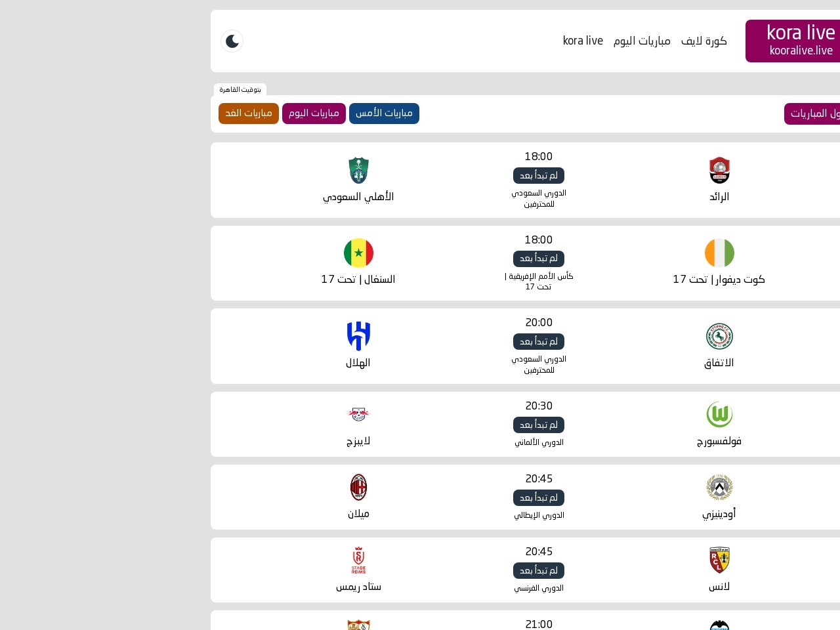The height and width of the screenshot is (630, 840).
Task: Click the Al-Ahli Saudi club crest
Action: pos(358,171)
